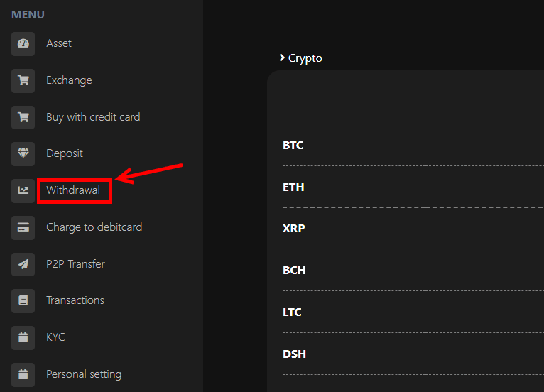
Task: Select P2P Transfer menu label
Action: tap(75, 264)
